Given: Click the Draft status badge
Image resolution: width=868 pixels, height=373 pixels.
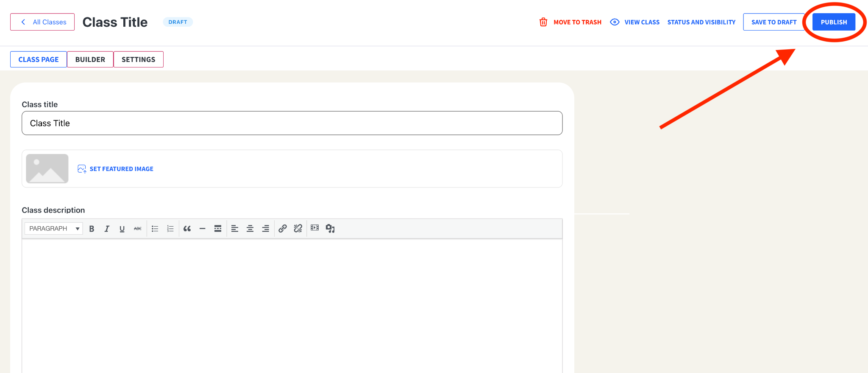Looking at the screenshot, I should pos(178,22).
